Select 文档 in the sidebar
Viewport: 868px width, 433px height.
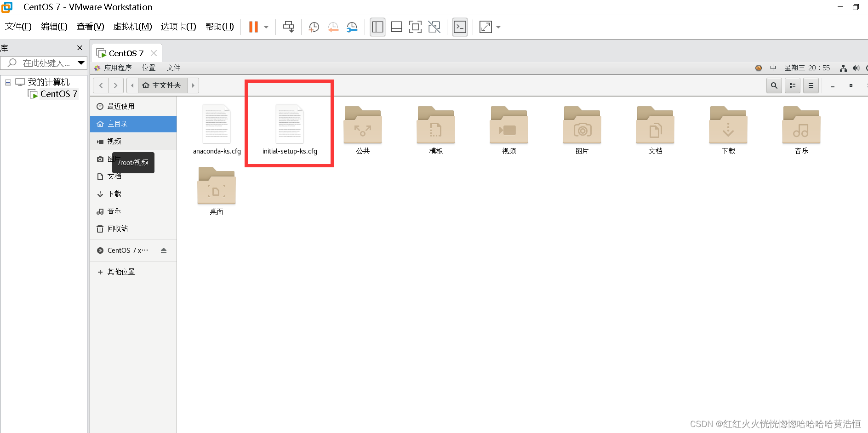point(133,177)
